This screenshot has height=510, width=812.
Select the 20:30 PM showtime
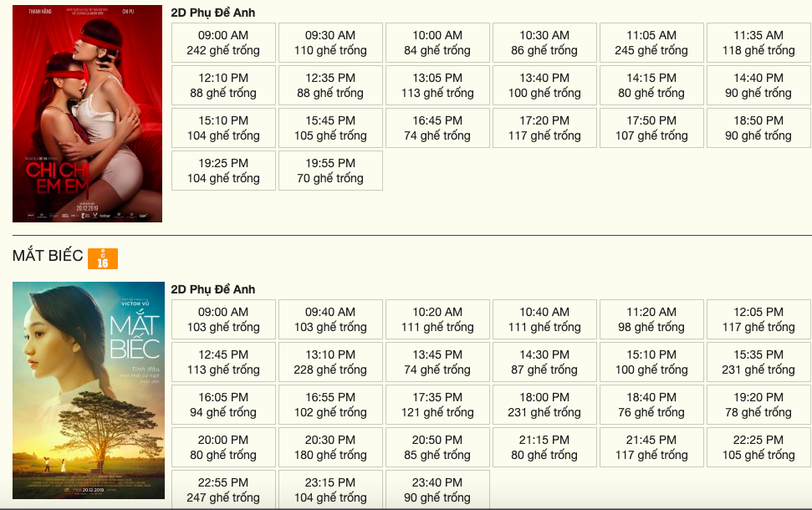click(330, 447)
